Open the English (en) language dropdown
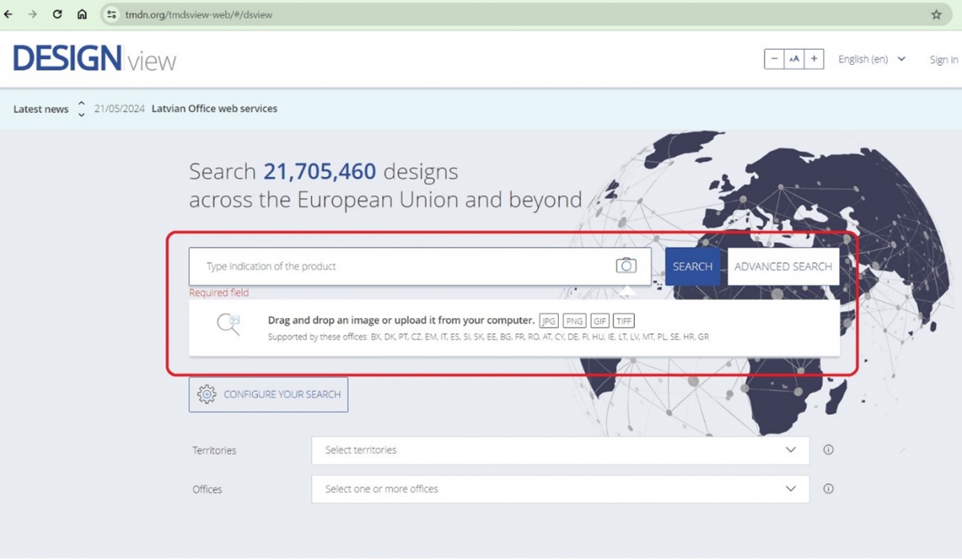962x560 pixels. (x=872, y=59)
